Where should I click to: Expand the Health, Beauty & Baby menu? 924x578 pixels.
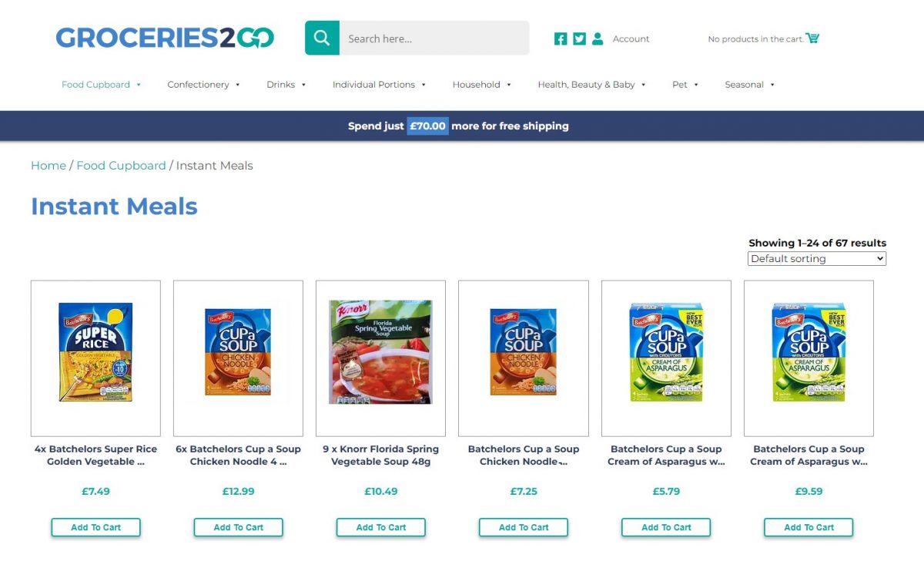point(591,85)
